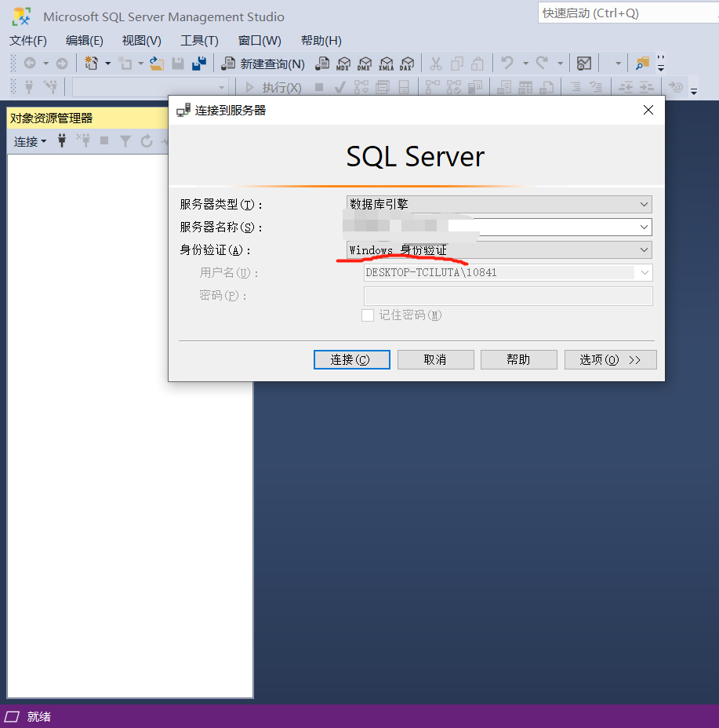This screenshot has height=728, width=719.
Task: Refresh the Object Explorer tree
Action: click(x=147, y=141)
